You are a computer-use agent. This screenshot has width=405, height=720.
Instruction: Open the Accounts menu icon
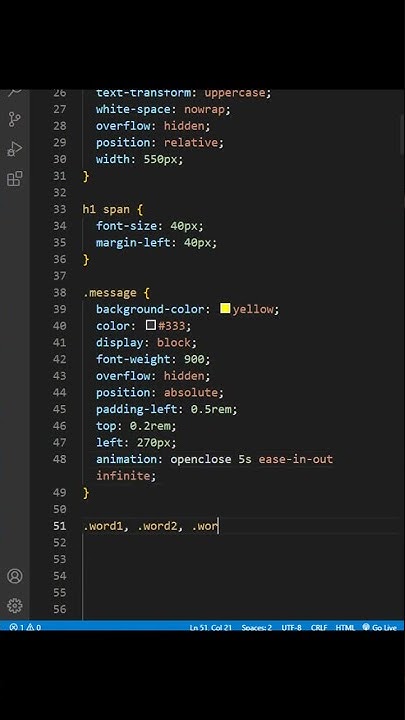15,576
